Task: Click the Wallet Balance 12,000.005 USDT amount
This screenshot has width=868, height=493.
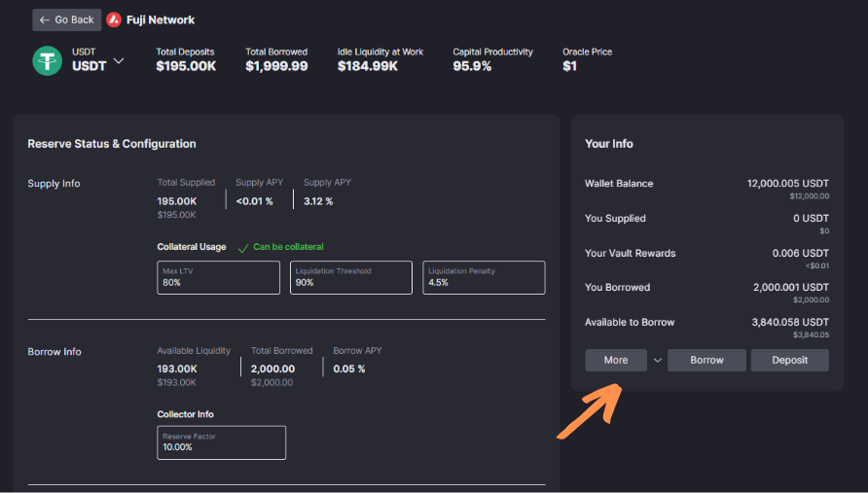Action: pos(787,183)
